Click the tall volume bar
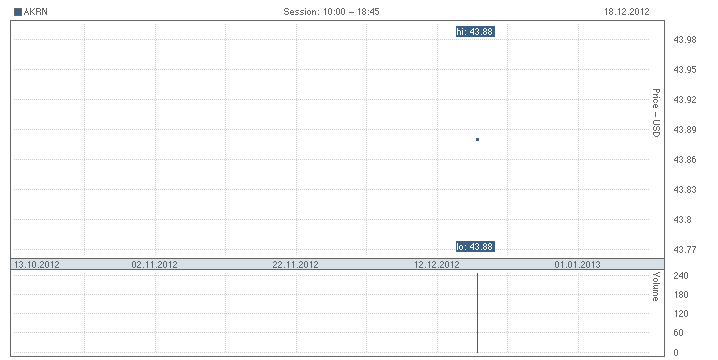Screen dimensions: 718x360 (477, 313)
